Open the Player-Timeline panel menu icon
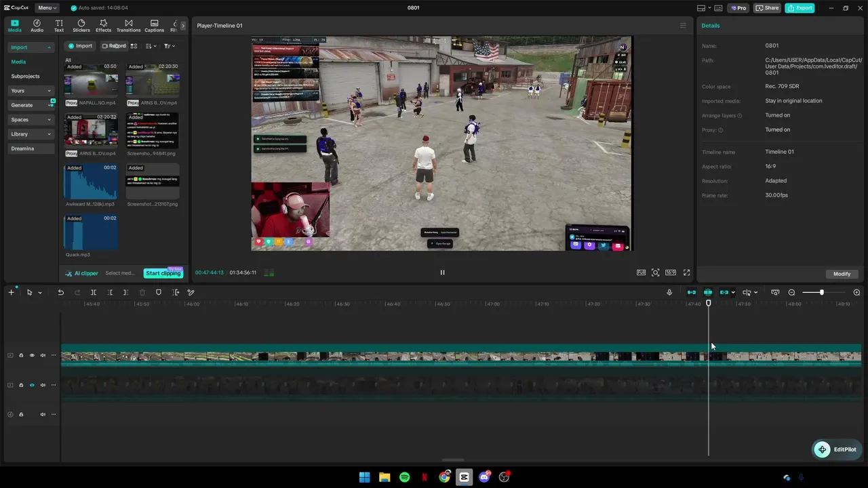868x488 pixels. coord(683,26)
